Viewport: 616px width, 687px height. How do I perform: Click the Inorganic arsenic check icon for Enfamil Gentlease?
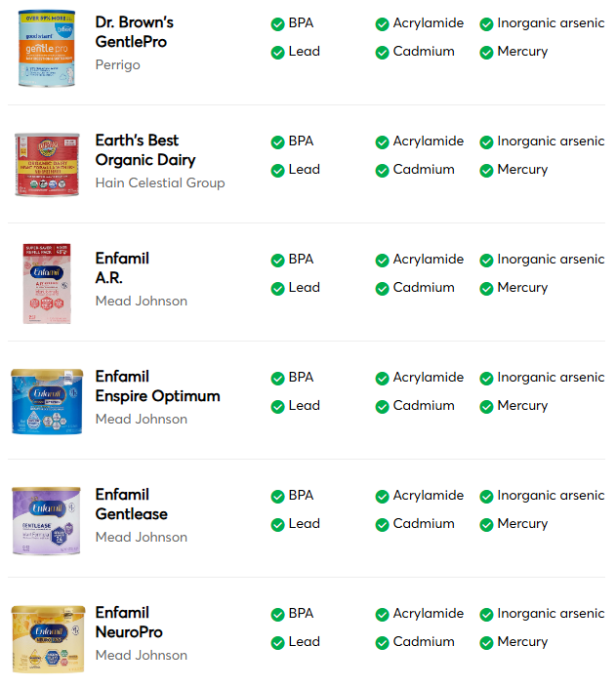click(486, 497)
